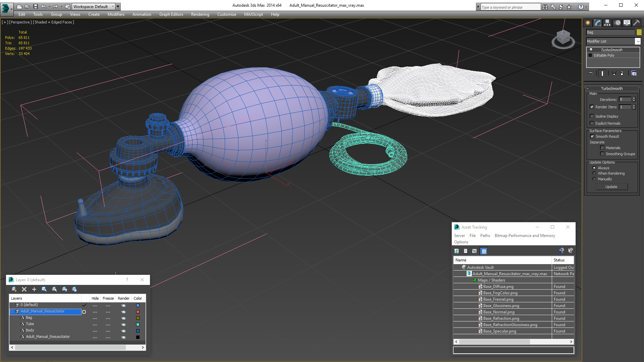The image size is (644, 362).
Task: Toggle Smooth Result checkbox
Action: click(x=592, y=136)
